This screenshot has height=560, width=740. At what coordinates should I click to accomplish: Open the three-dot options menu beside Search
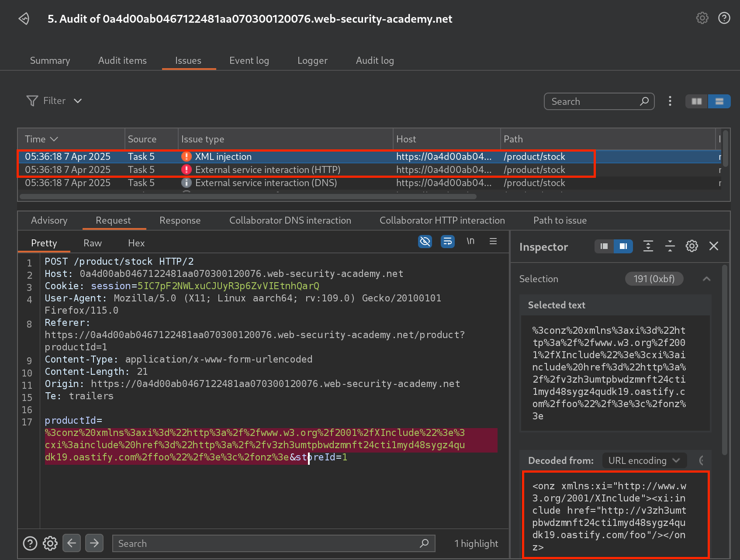tap(670, 101)
